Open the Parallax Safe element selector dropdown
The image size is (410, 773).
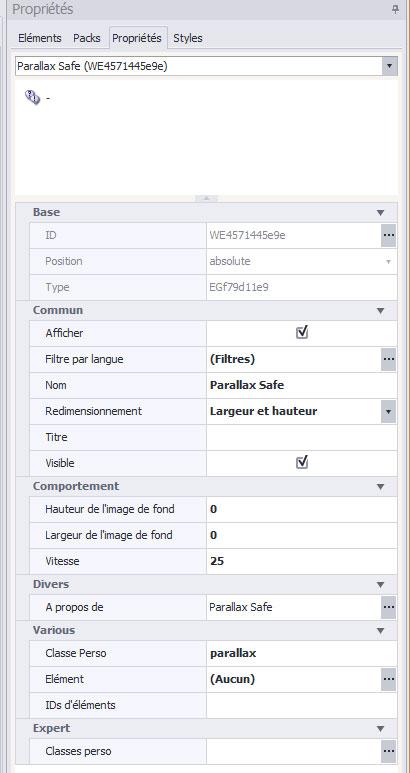390,66
